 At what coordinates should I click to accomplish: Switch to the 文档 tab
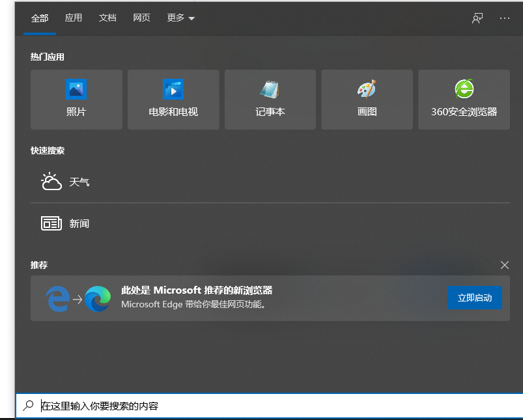(107, 18)
